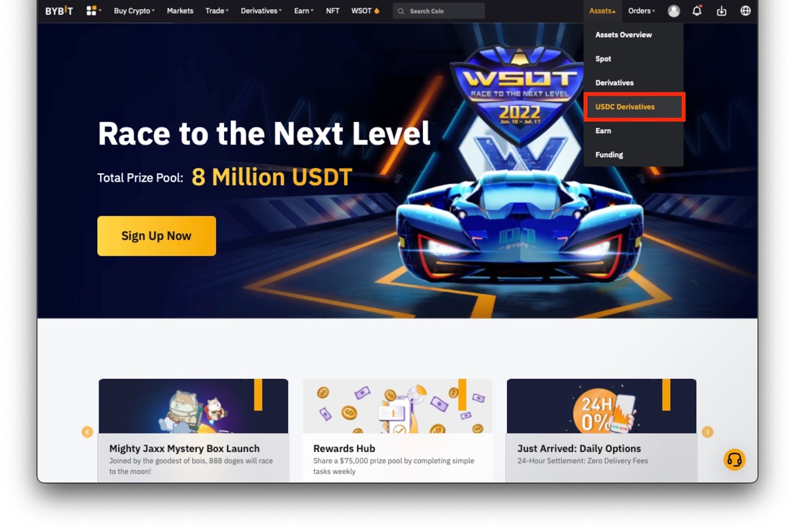
Task: Expand the Trade dropdown menu
Action: pos(217,10)
